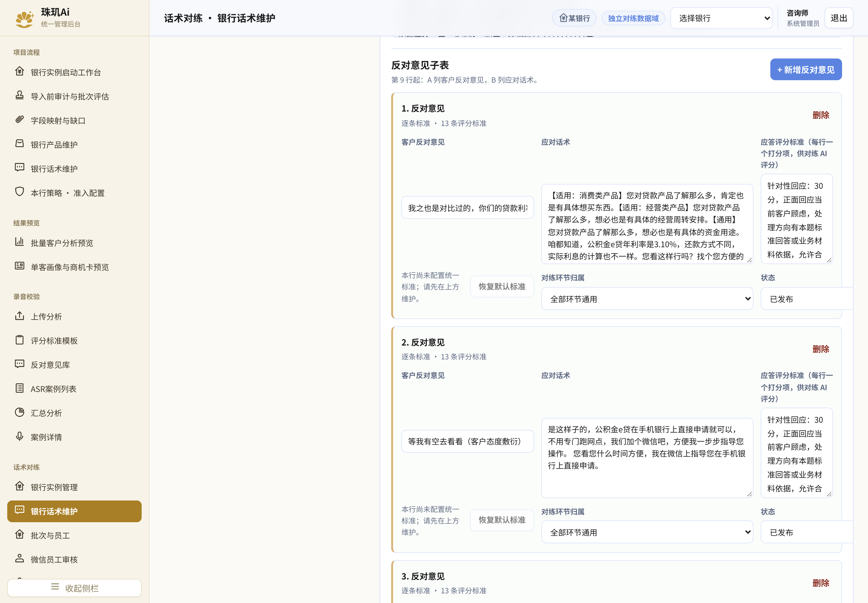This screenshot has height=603, width=868.
Task: Collapse sidebar with 收起侧栏 button
Action: point(74,588)
